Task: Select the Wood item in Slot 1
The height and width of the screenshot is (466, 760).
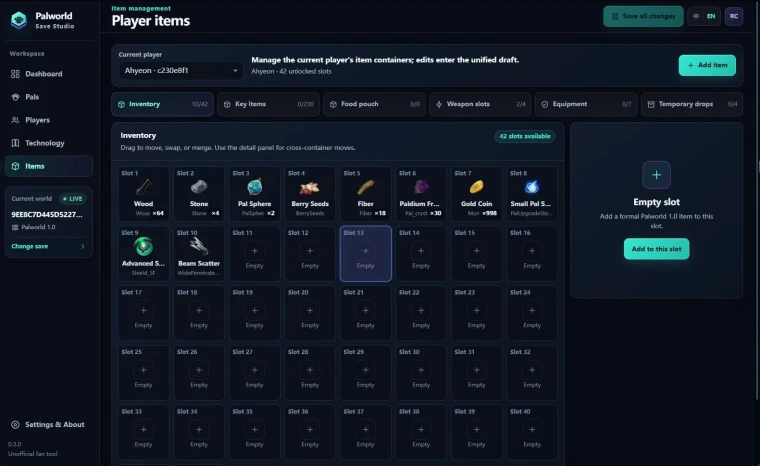Action: (x=143, y=194)
